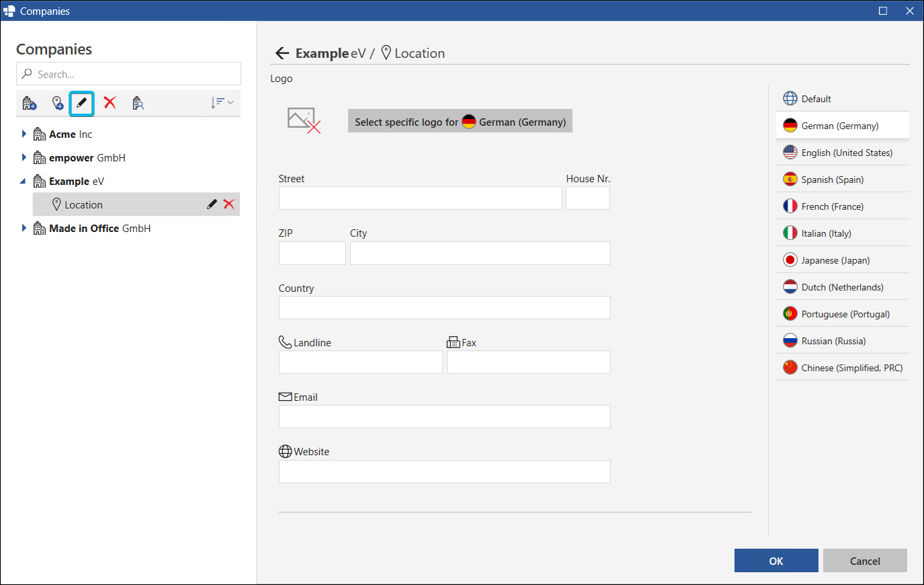Click the House Nr. input field
924x585 pixels.
[x=588, y=198]
